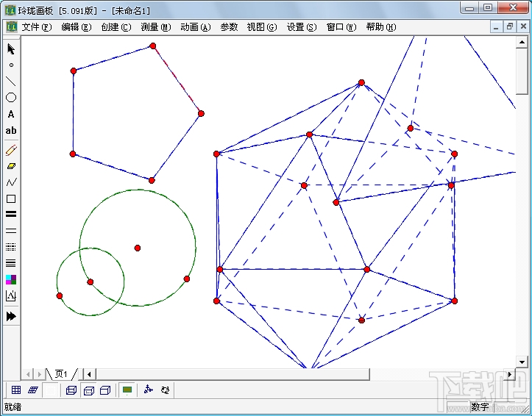
Task: Select the zigzag polyline tool
Action: point(11,182)
